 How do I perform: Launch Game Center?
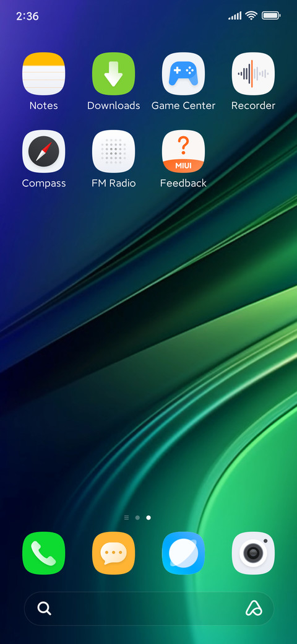tap(183, 74)
